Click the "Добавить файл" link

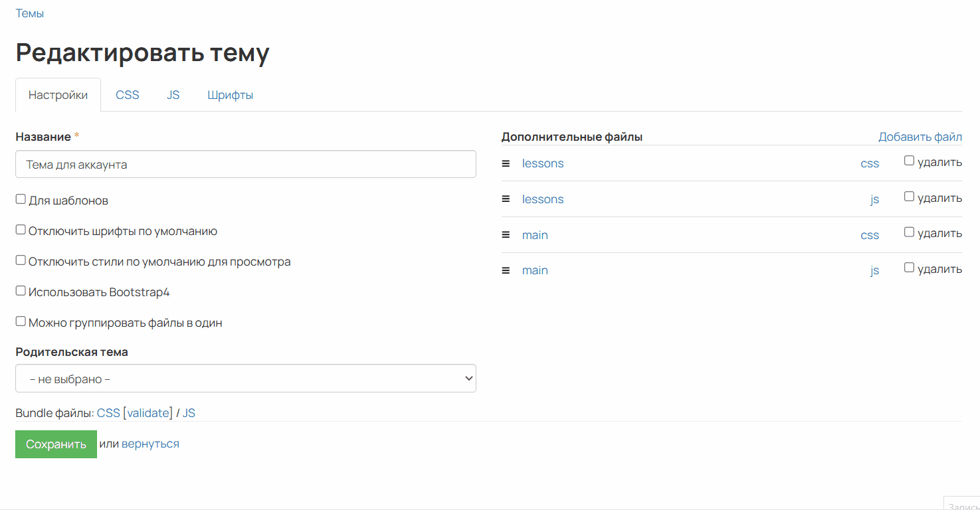click(920, 137)
